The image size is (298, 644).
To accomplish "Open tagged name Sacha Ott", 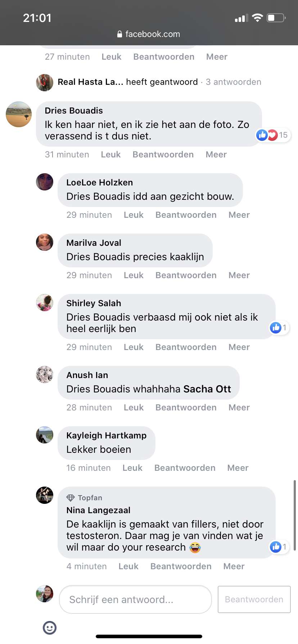I will click(207, 389).
